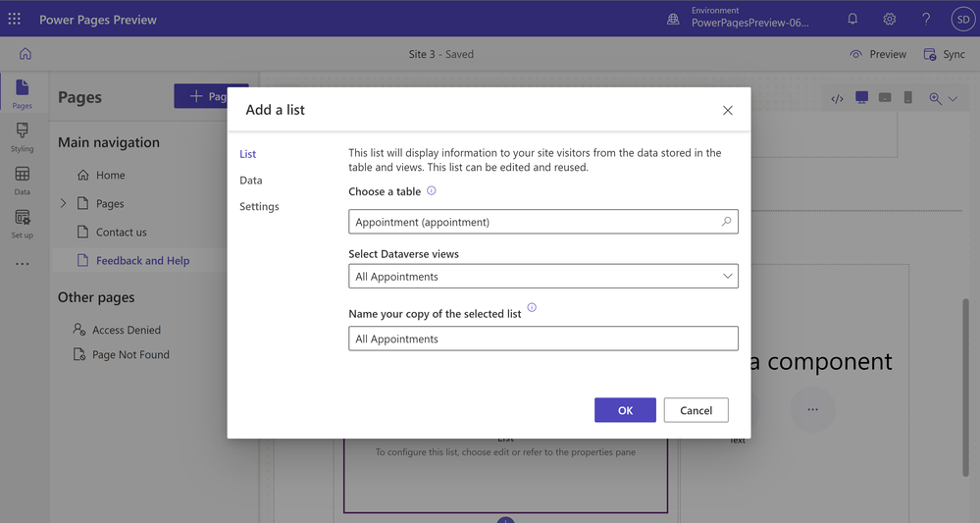Open the SD account avatar
The image size is (980, 523).
tap(963, 19)
